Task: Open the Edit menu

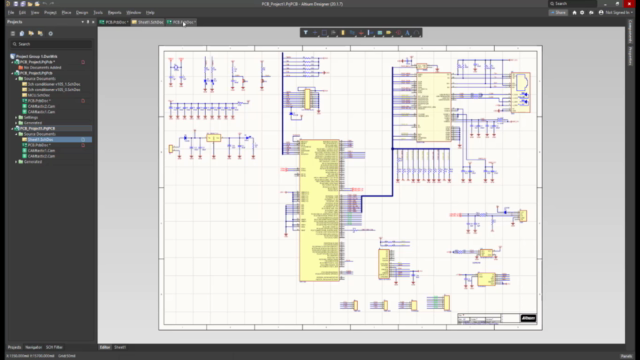Action: tap(22, 13)
